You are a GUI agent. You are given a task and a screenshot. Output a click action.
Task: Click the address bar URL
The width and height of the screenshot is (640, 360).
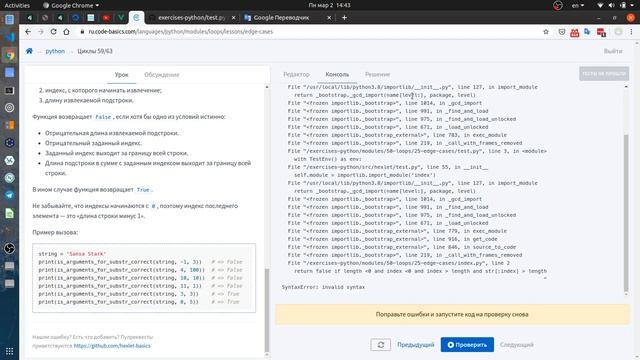click(180, 31)
